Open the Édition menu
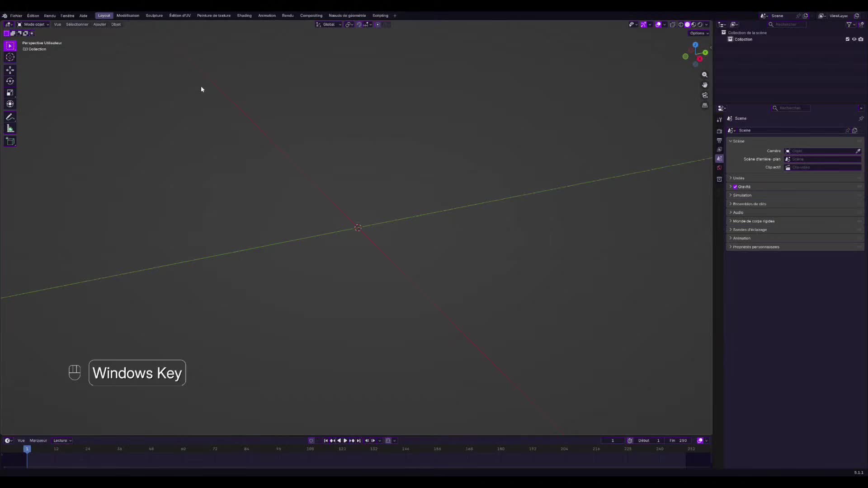This screenshot has height=488, width=868. (33, 15)
